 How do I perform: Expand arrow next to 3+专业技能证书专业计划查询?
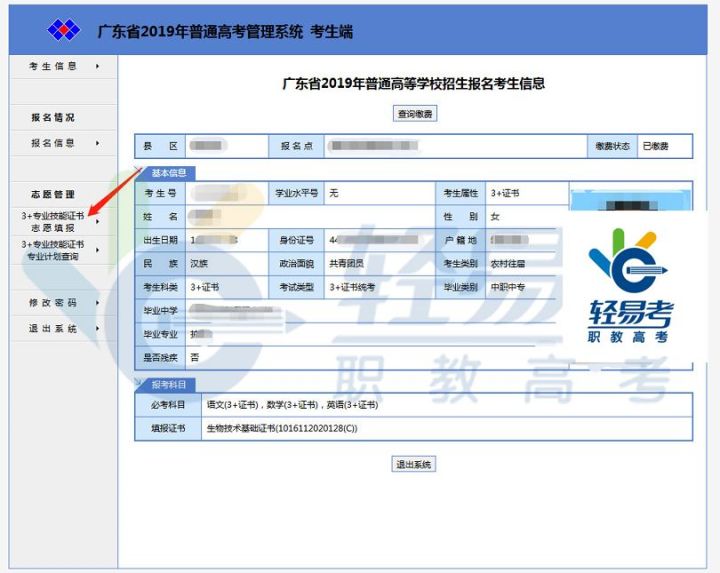pyautogui.click(x=97, y=250)
